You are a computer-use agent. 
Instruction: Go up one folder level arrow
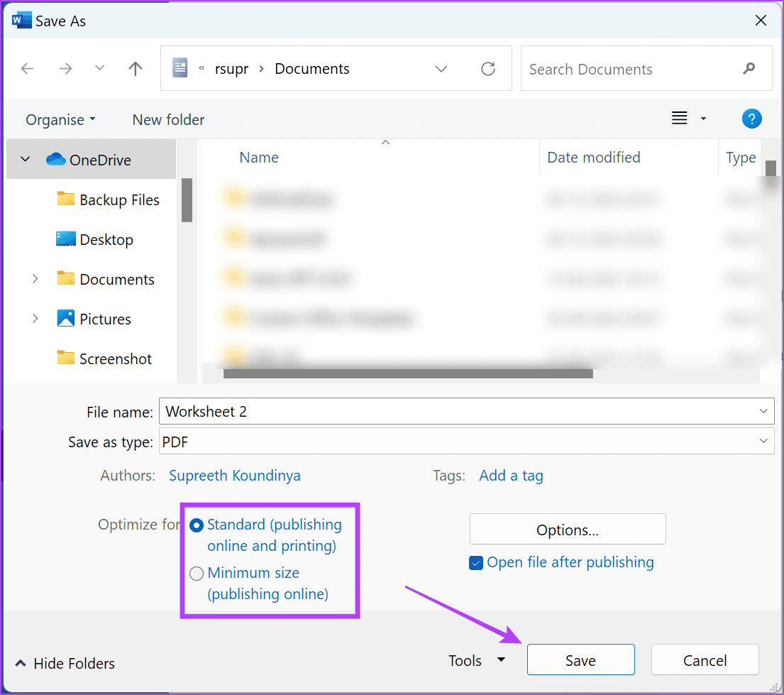click(135, 68)
